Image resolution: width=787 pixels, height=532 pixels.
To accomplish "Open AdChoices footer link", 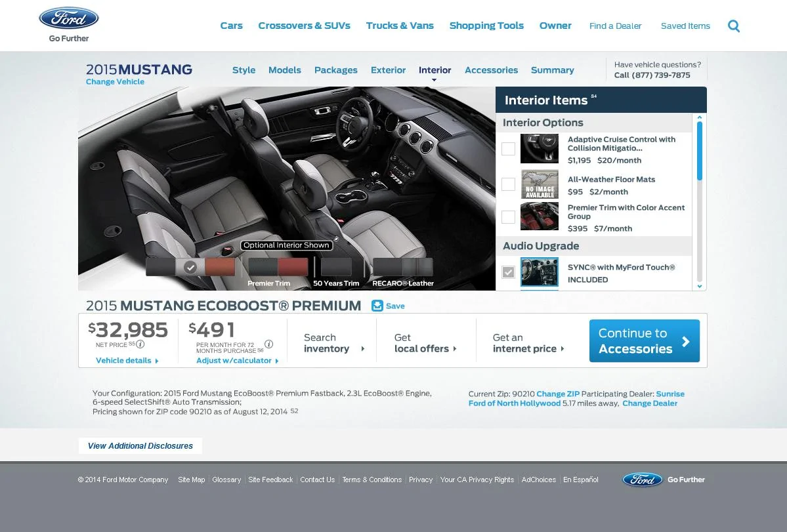I will 538,480.
